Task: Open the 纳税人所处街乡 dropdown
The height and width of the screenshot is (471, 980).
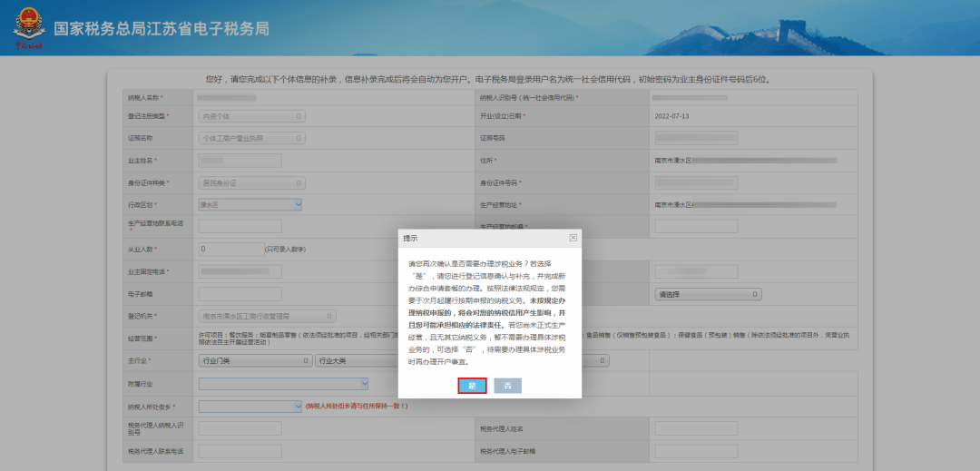Action: pyautogui.click(x=250, y=406)
